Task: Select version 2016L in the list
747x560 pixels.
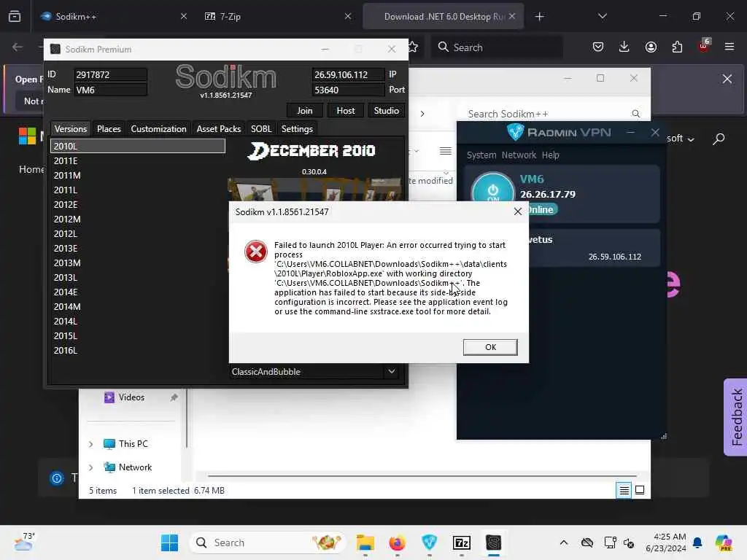Action: pyautogui.click(x=138, y=350)
